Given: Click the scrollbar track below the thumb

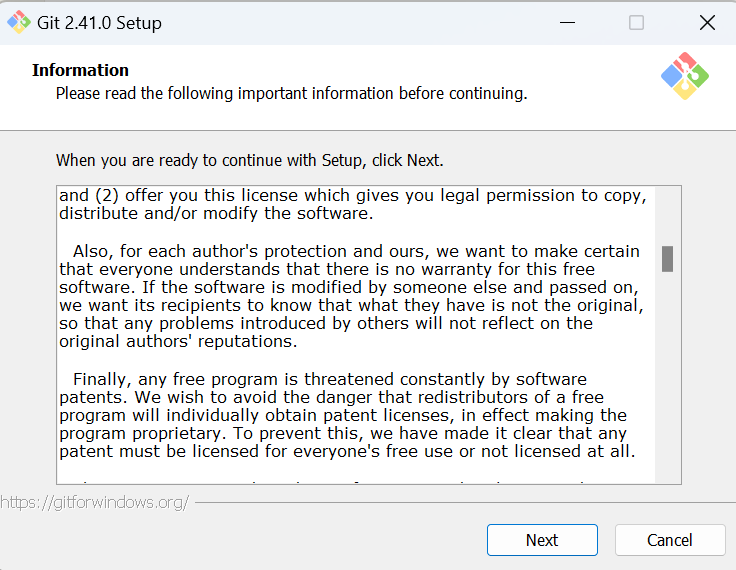Looking at the screenshot, I should pyautogui.click(x=667, y=380).
